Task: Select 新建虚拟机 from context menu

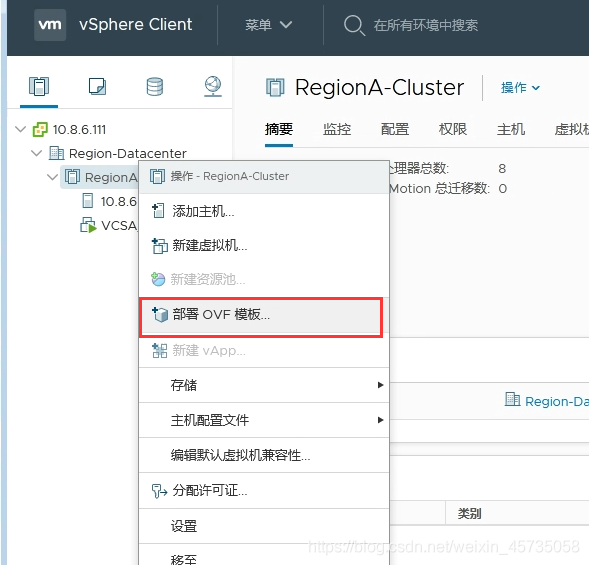Action: [x=264, y=245]
